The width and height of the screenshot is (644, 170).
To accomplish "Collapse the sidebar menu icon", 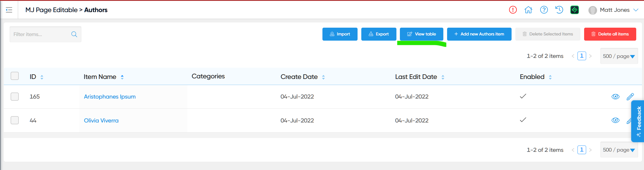I will coord(9,10).
